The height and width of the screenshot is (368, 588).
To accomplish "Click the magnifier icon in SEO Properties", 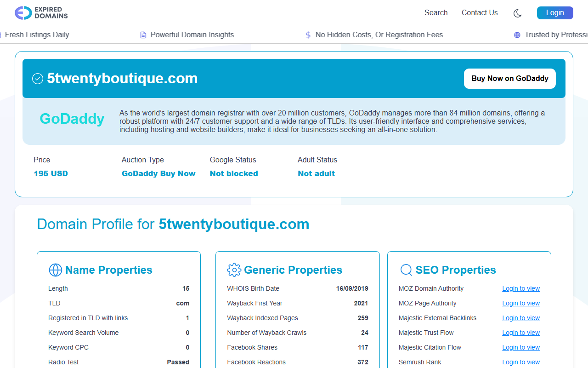I will tap(406, 270).
